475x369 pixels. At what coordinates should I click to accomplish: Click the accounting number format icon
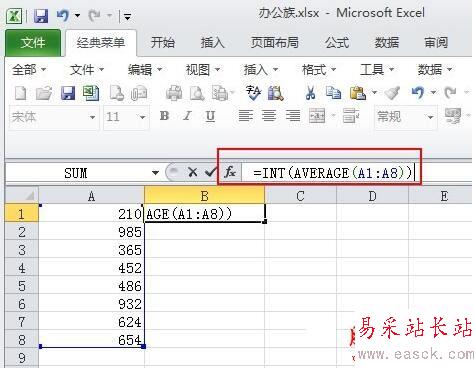point(453,116)
